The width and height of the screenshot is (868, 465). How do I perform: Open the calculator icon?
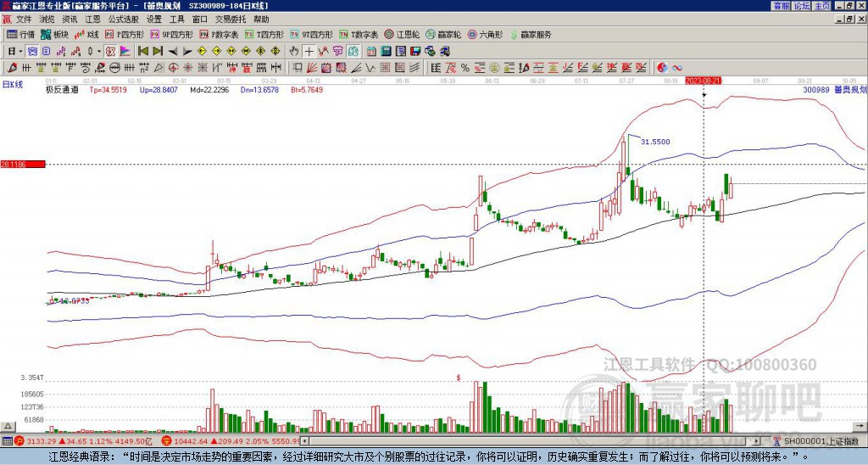click(x=387, y=52)
